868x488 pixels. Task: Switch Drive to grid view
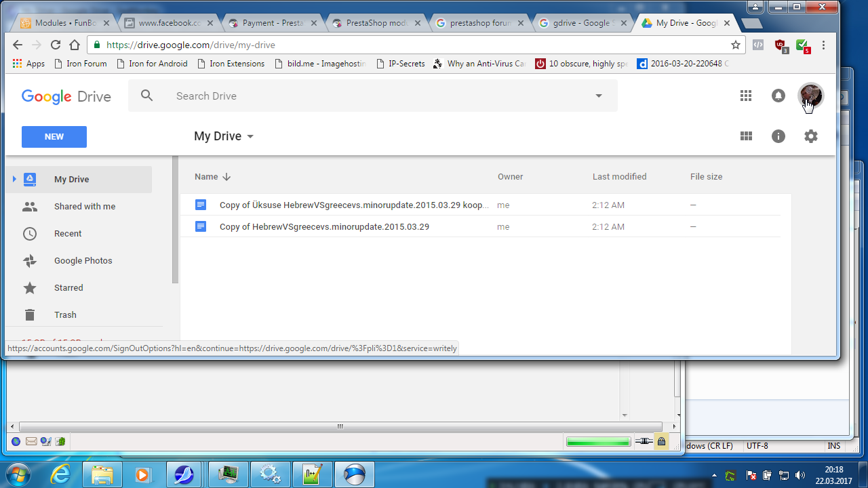tap(746, 136)
